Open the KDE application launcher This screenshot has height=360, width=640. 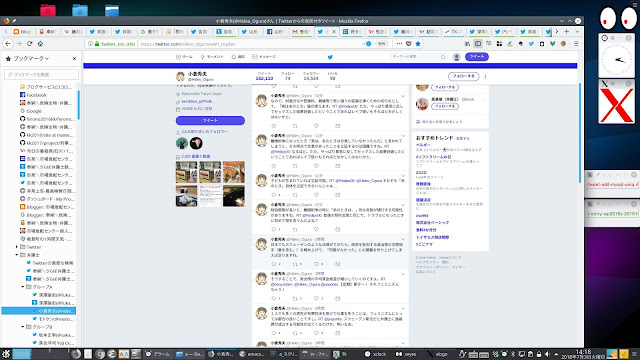6,354
